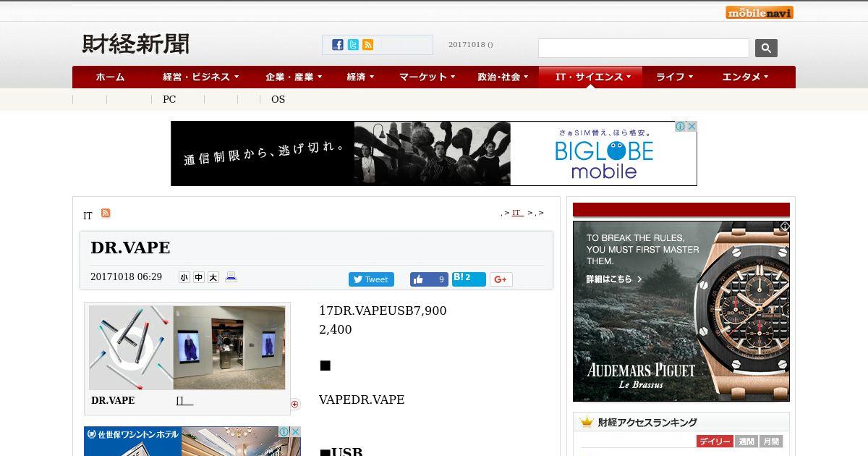Click the crown icon by ranking heading

click(587, 421)
